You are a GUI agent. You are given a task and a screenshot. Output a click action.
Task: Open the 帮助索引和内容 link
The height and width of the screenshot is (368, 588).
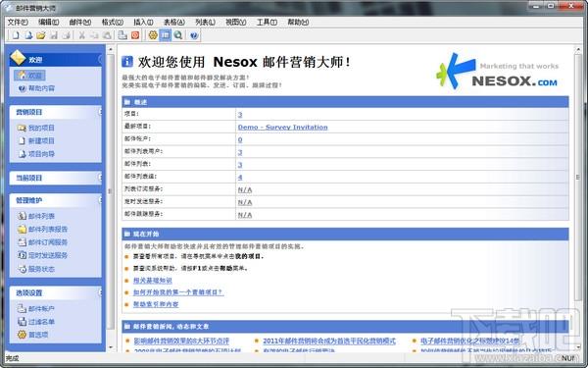(156, 304)
